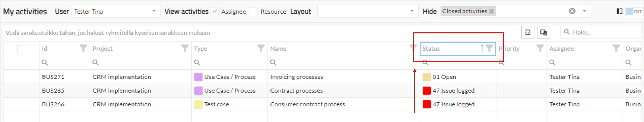Open the Priority column filter icon
This screenshot has width=644, height=122.
coord(540,48)
